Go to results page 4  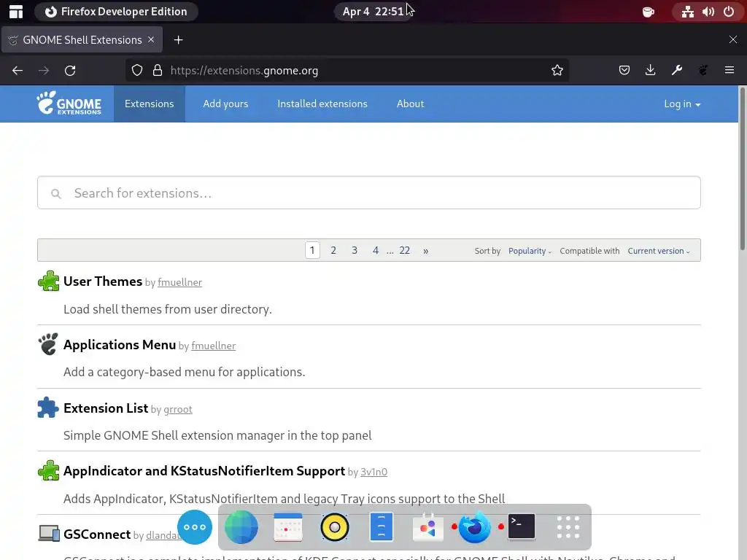click(x=376, y=251)
